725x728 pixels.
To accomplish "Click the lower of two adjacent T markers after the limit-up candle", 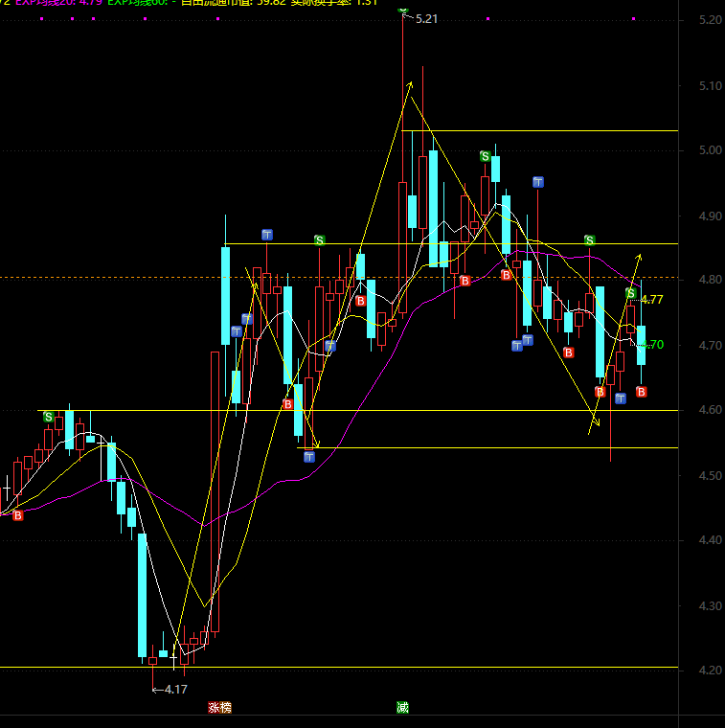I will click(237, 331).
